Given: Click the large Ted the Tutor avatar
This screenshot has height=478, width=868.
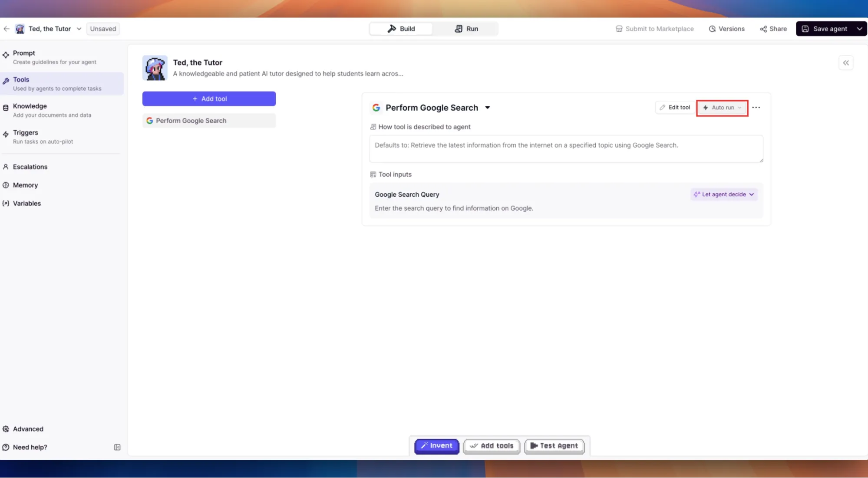Looking at the screenshot, I should point(155,68).
